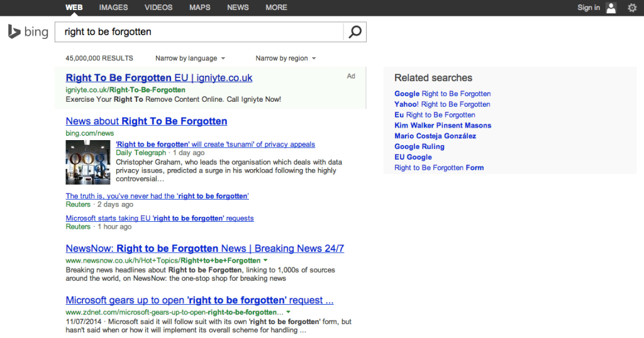Select related search Google Right to Be Forgotten
This screenshot has width=644, height=338.
click(x=442, y=94)
